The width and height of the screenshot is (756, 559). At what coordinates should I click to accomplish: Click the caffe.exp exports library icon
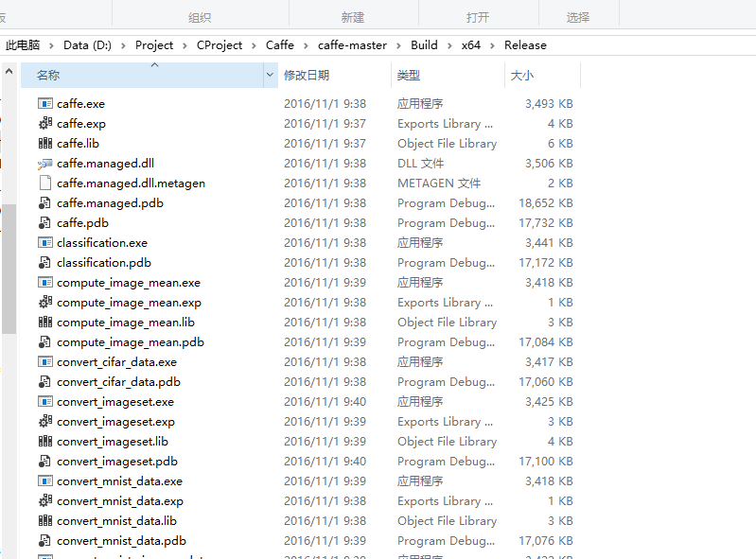point(44,123)
